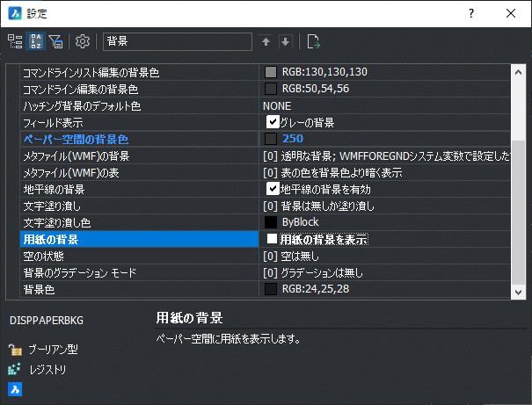This screenshot has height=405, width=532.
Task: Uncheck the グレーの背景 checkbox
Action: click(273, 122)
